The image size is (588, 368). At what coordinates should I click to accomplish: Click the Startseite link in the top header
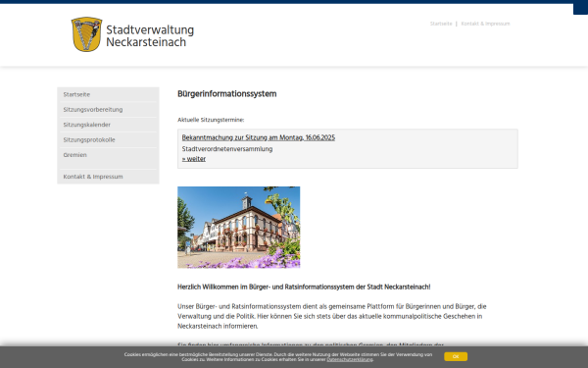coord(441,24)
